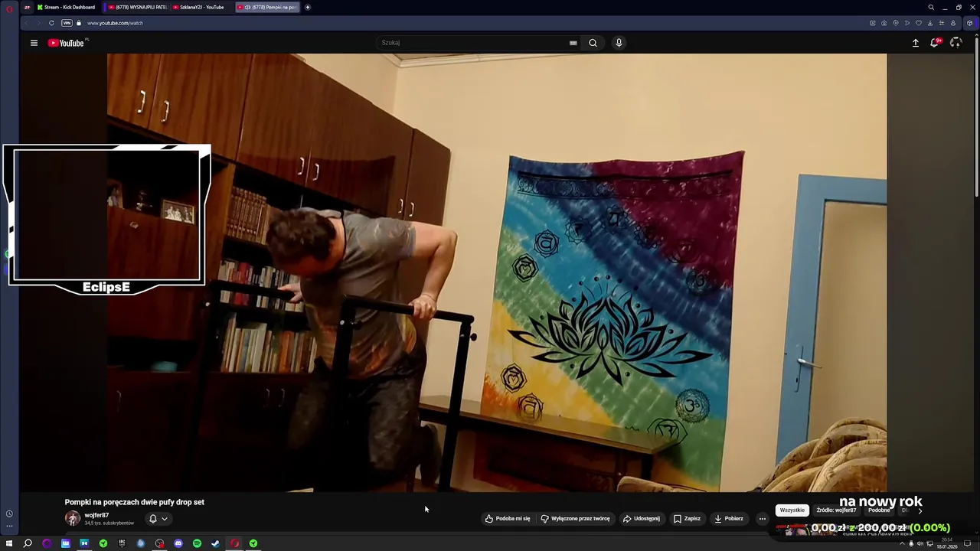Open the heart bookmark icon in the toolbar

[x=919, y=23]
